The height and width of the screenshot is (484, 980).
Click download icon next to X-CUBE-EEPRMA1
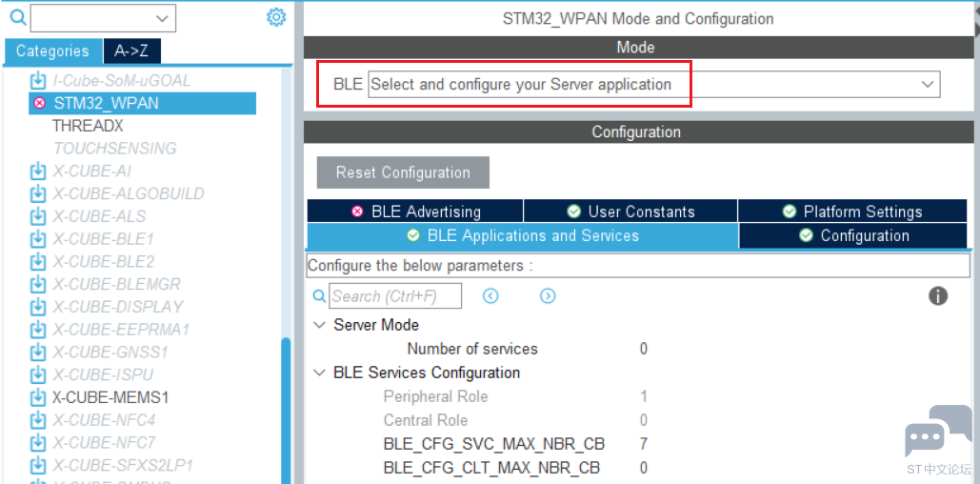39,330
